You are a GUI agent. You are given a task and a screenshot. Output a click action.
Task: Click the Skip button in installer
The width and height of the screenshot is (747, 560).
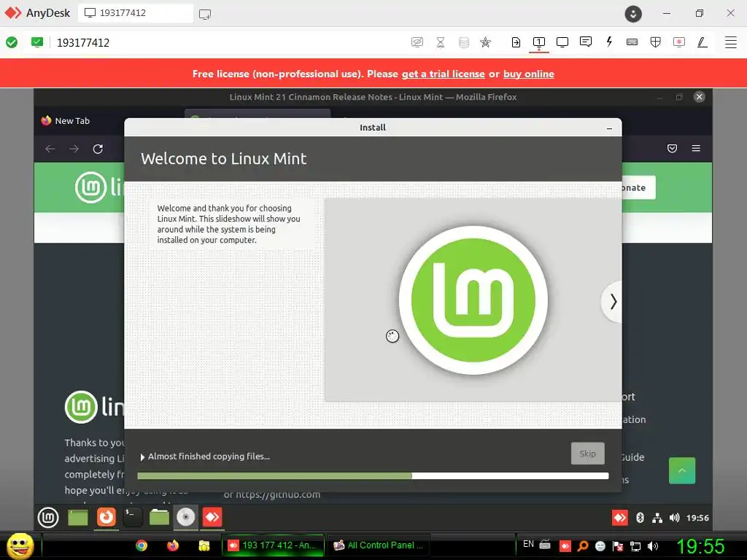pyautogui.click(x=587, y=454)
